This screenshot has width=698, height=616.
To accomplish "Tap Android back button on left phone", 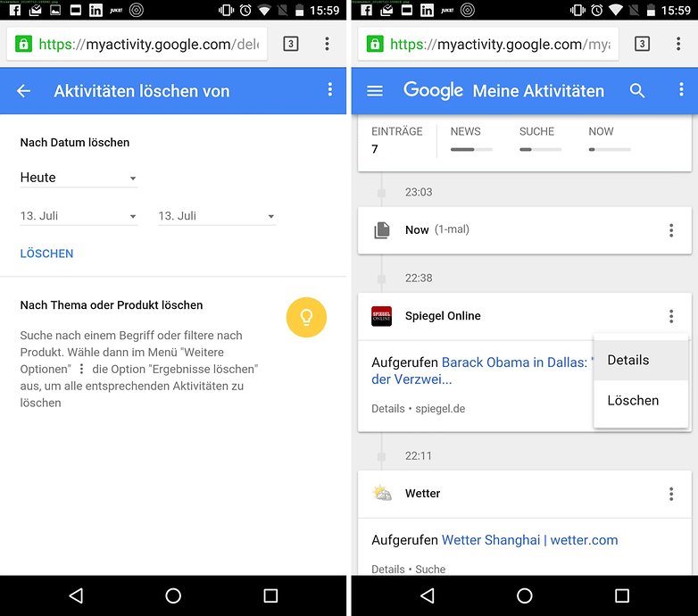I will tap(76, 595).
